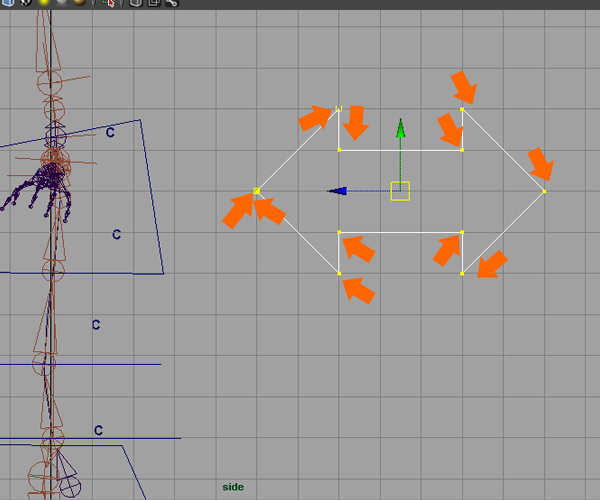Image resolution: width=600 pixels, height=500 pixels.
Task: Click the yellow light sphere toolbar icon
Action: pyautogui.click(x=44, y=2)
